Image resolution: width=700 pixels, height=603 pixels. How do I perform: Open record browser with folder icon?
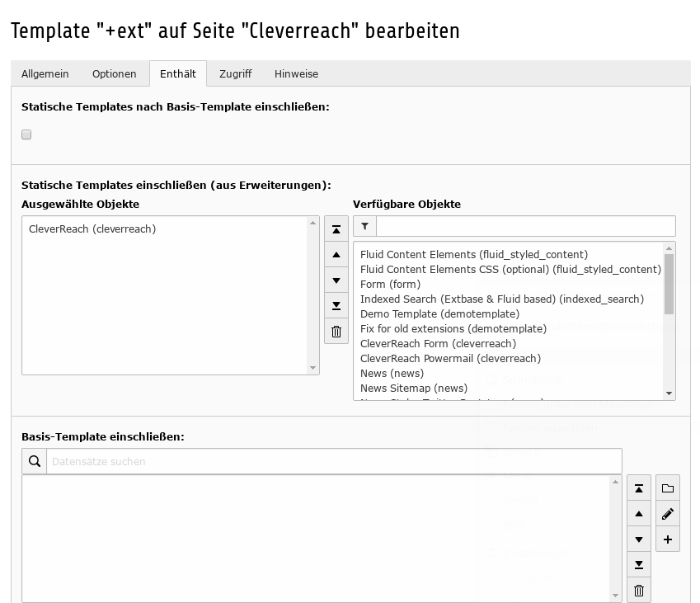tap(668, 488)
